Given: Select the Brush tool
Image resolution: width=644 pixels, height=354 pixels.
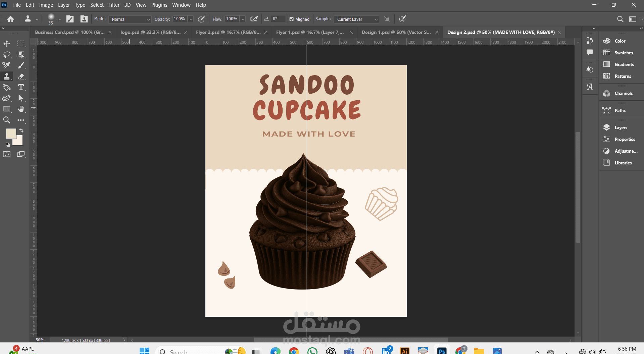Looking at the screenshot, I should (21, 65).
